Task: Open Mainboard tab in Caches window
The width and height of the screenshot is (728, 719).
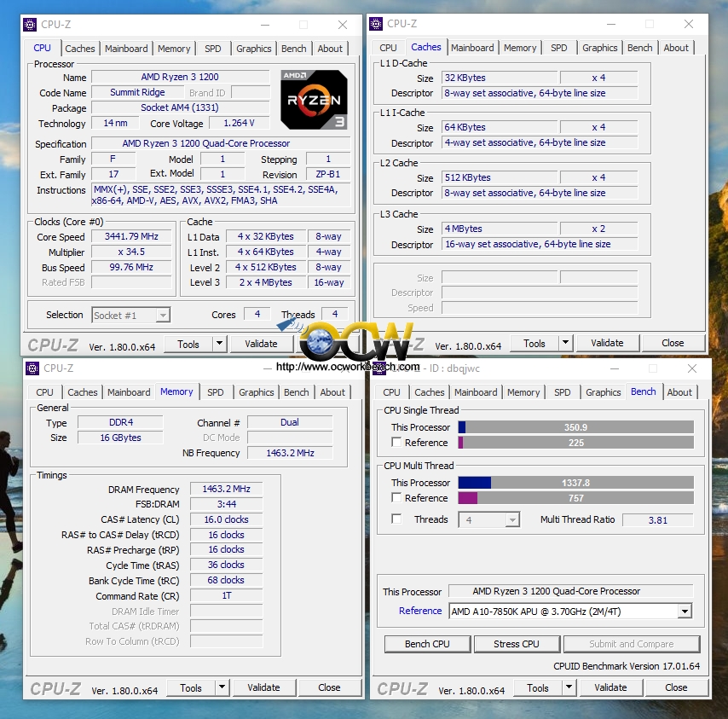Action: [x=472, y=48]
